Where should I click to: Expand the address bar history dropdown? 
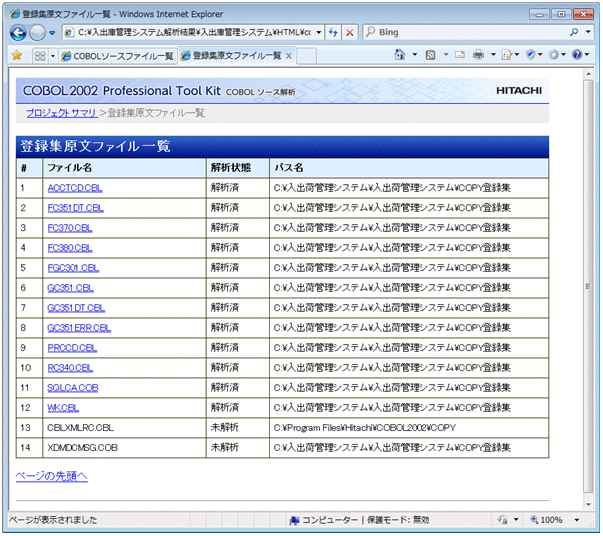(x=319, y=32)
